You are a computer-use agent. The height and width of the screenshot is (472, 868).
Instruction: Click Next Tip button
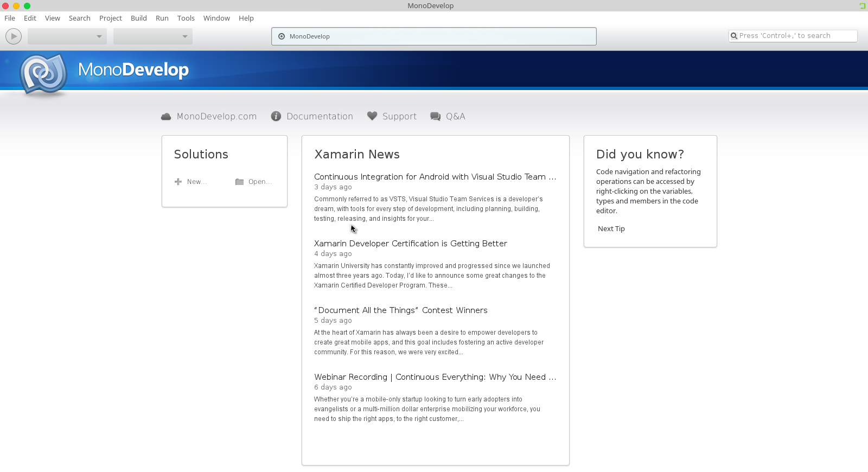tap(611, 229)
